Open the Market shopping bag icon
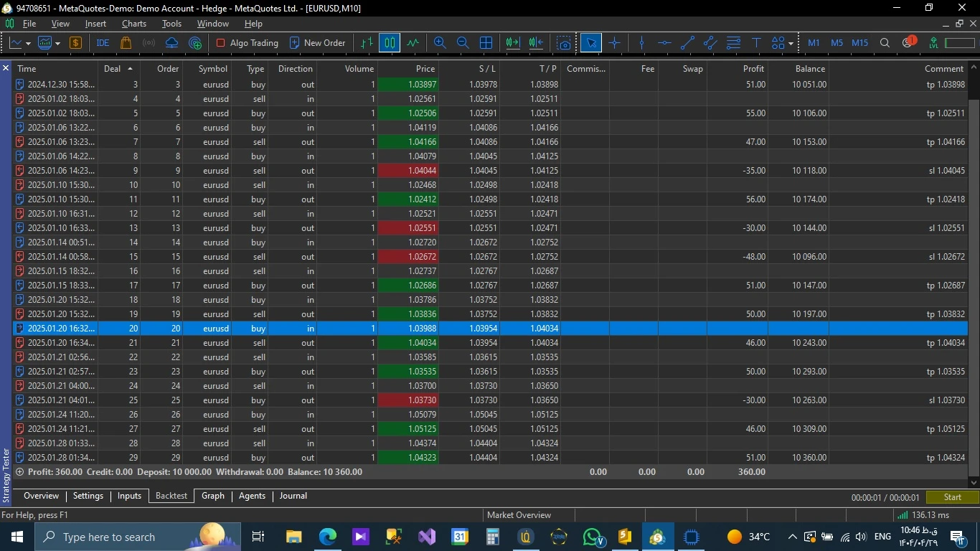The width and height of the screenshot is (980, 551). 126,43
